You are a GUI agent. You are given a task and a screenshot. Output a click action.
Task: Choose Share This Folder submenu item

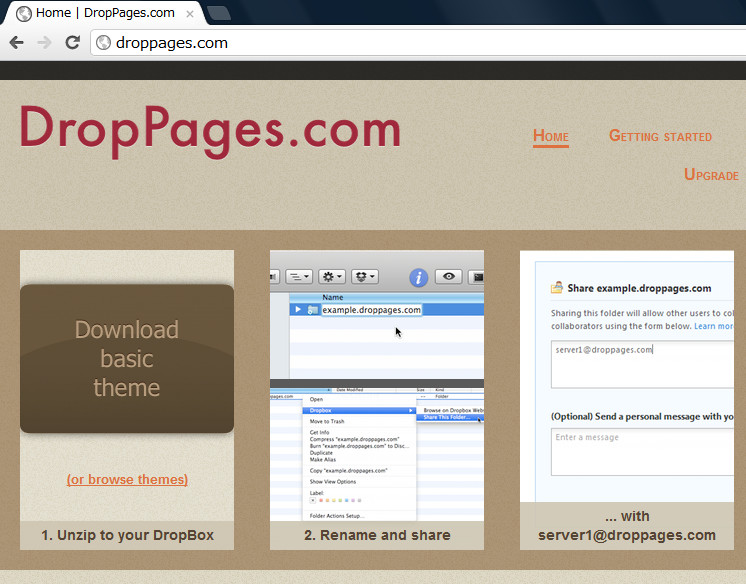pos(450,417)
